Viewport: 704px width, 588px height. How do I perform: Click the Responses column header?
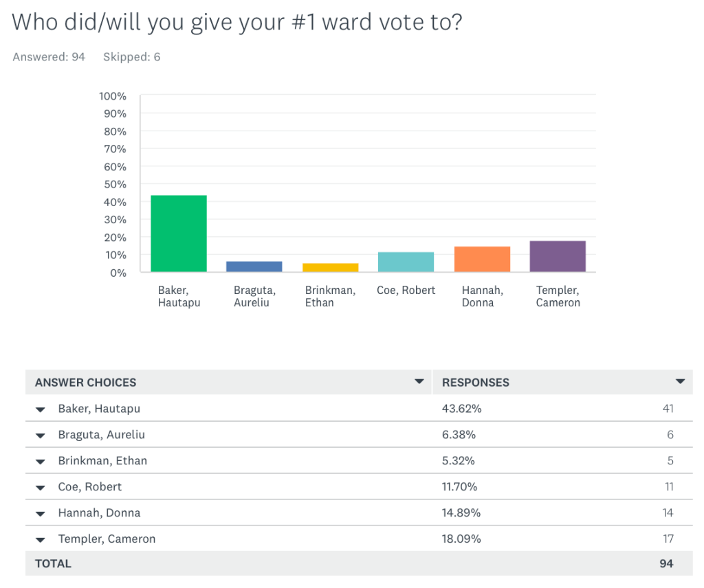coord(475,382)
